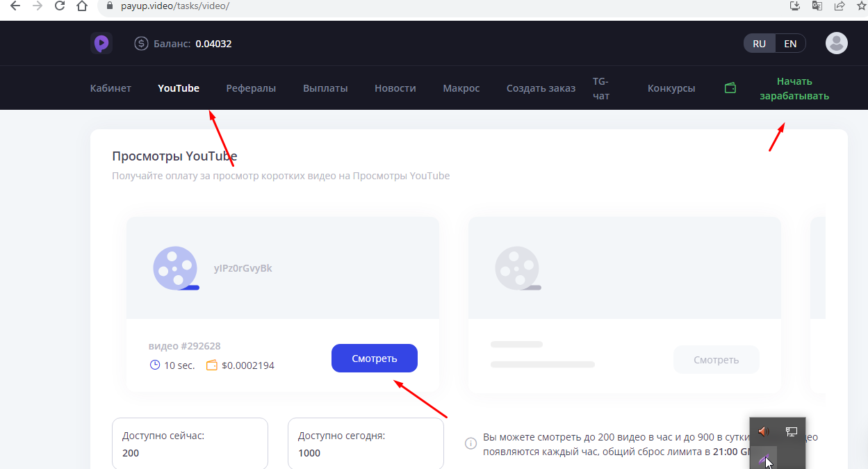Click the network tray icon
The image size is (868, 469).
tap(791, 432)
